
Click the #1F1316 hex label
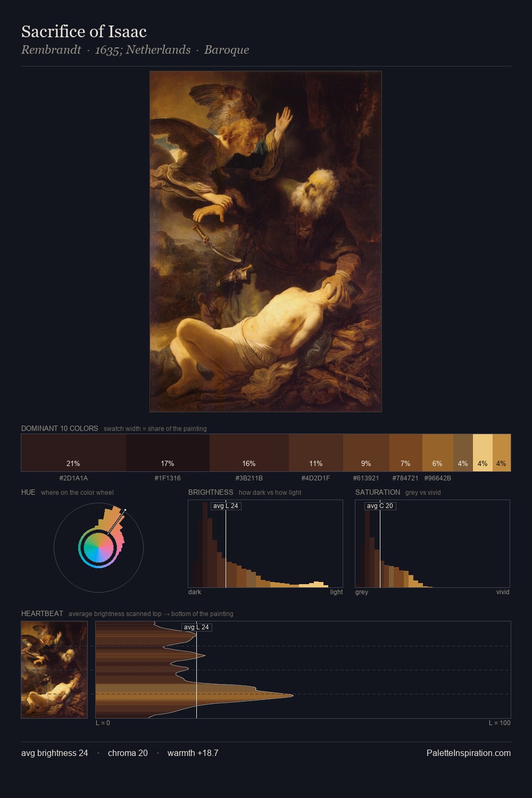pos(168,478)
